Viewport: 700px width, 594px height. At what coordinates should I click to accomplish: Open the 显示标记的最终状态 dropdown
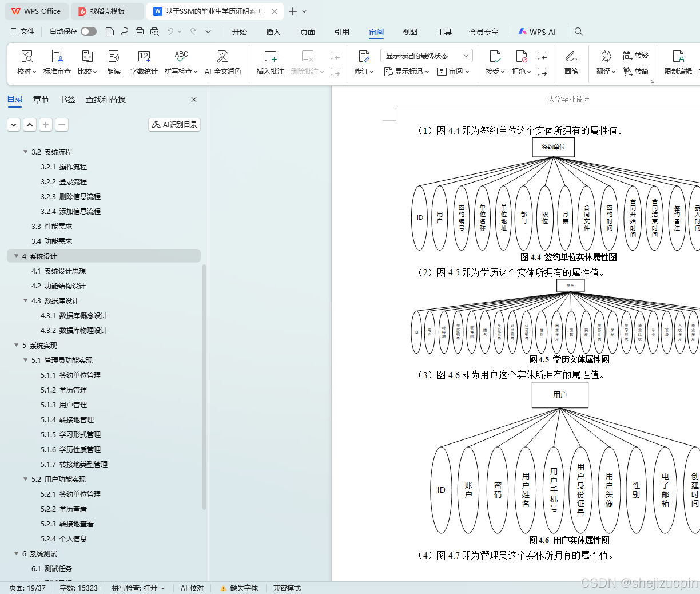(x=425, y=55)
